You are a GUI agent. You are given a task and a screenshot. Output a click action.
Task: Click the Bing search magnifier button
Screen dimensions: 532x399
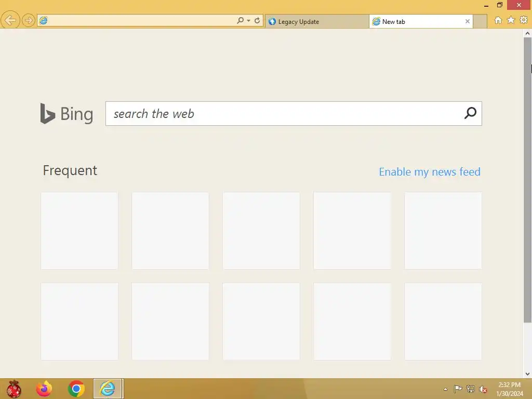coord(470,113)
